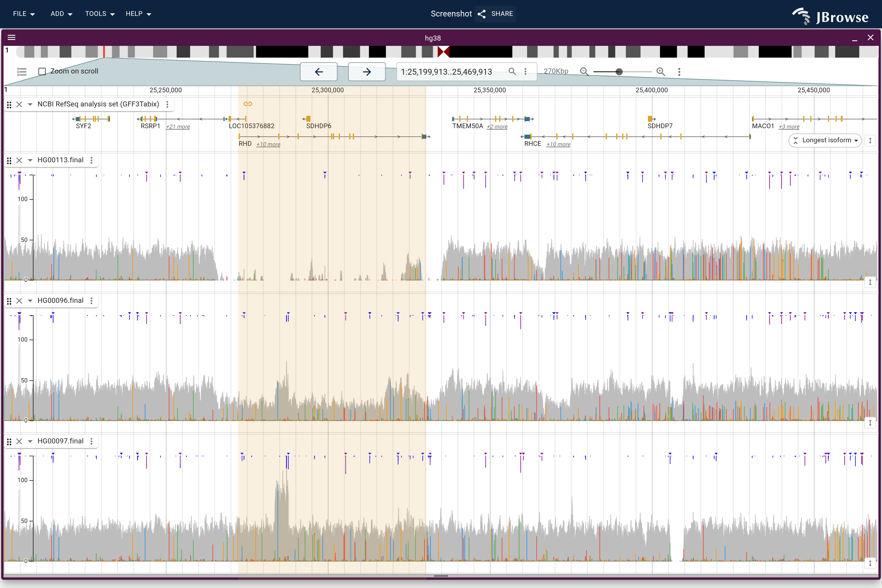This screenshot has height=588, width=882.
Task: Close the HG00097.final track
Action: [x=19, y=442]
